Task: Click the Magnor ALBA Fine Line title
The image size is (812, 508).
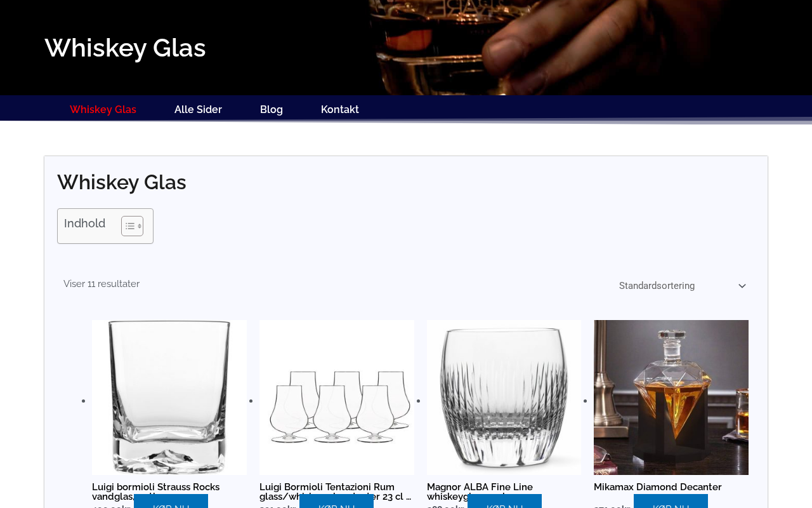Action: [480, 491]
